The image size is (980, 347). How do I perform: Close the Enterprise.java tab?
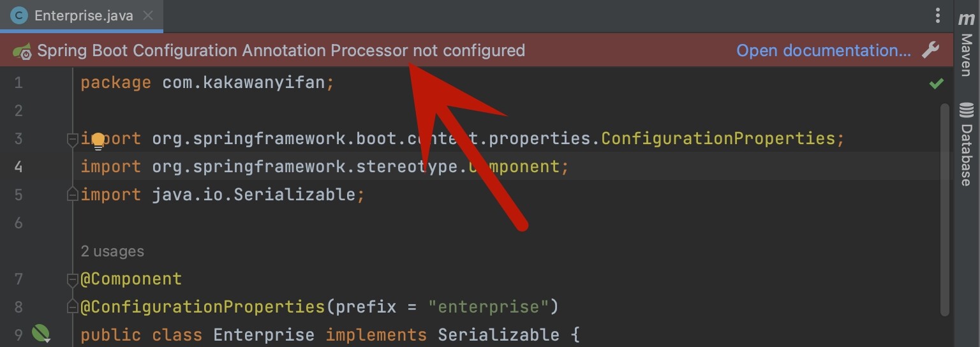(148, 16)
